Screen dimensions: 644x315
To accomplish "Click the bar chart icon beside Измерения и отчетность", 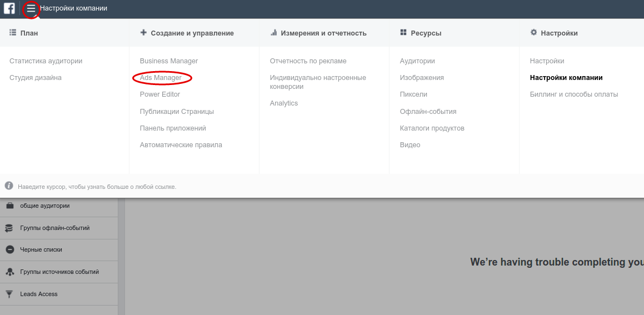I will pos(273,32).
